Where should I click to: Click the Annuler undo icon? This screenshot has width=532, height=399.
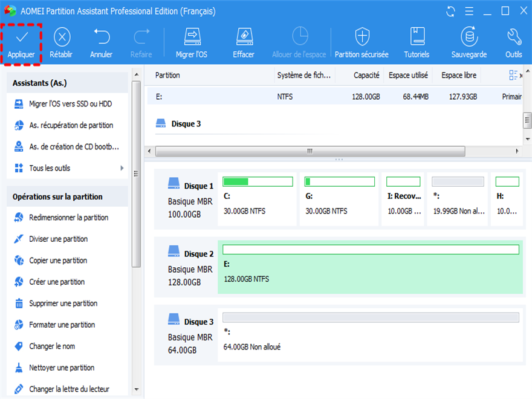pyautogui.click(x=101, y=38)
